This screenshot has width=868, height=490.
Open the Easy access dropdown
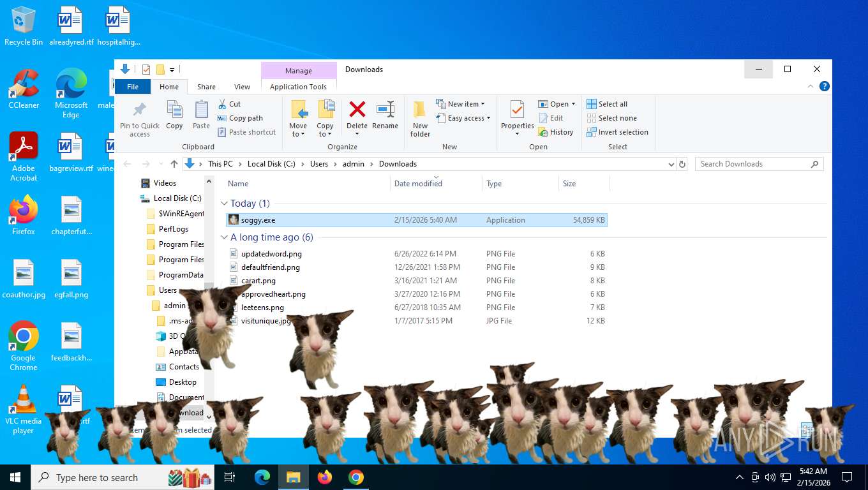coord(464,118)
